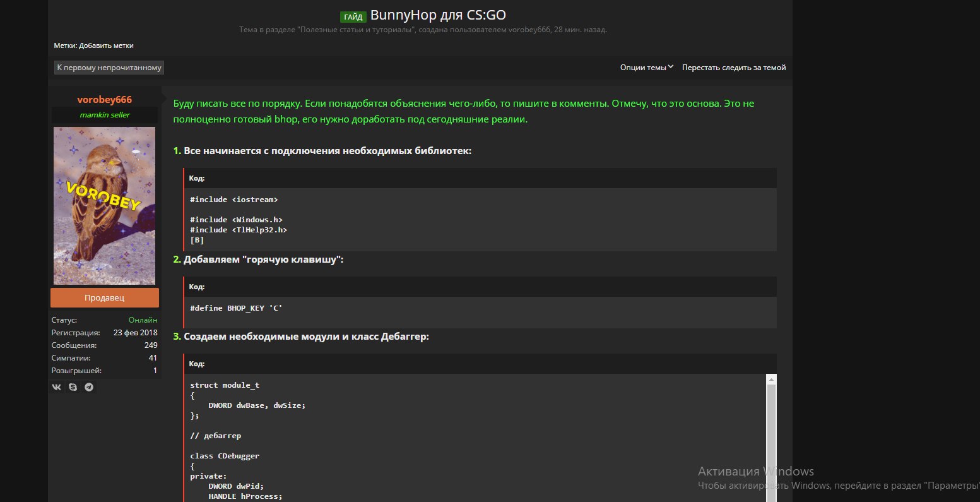Click the #define BHOP_KEY code line
980x502 pixels.
(236, 308)
